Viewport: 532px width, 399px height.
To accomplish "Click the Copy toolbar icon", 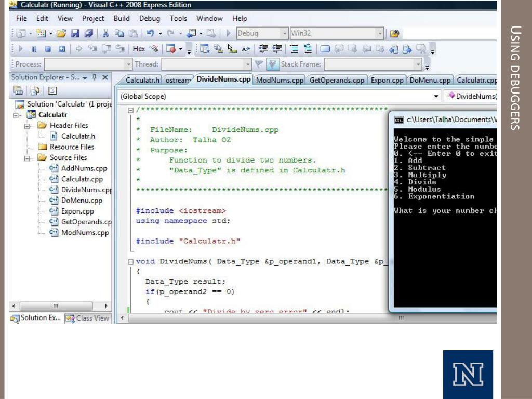I will click(119, 33).
